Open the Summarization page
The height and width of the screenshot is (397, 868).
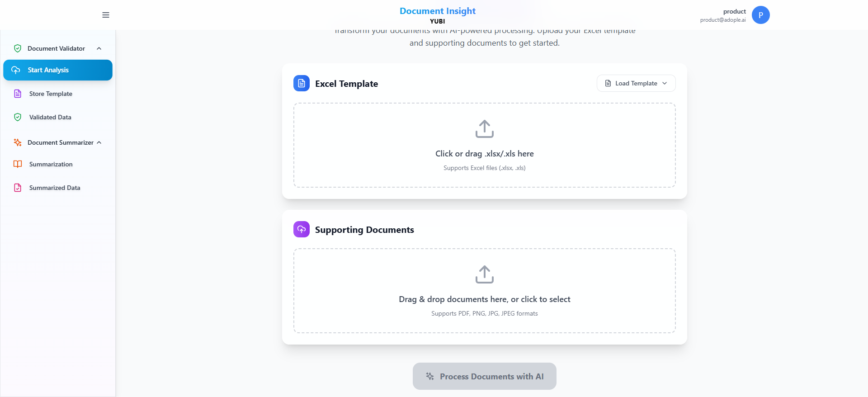click(x=51, y=164)
